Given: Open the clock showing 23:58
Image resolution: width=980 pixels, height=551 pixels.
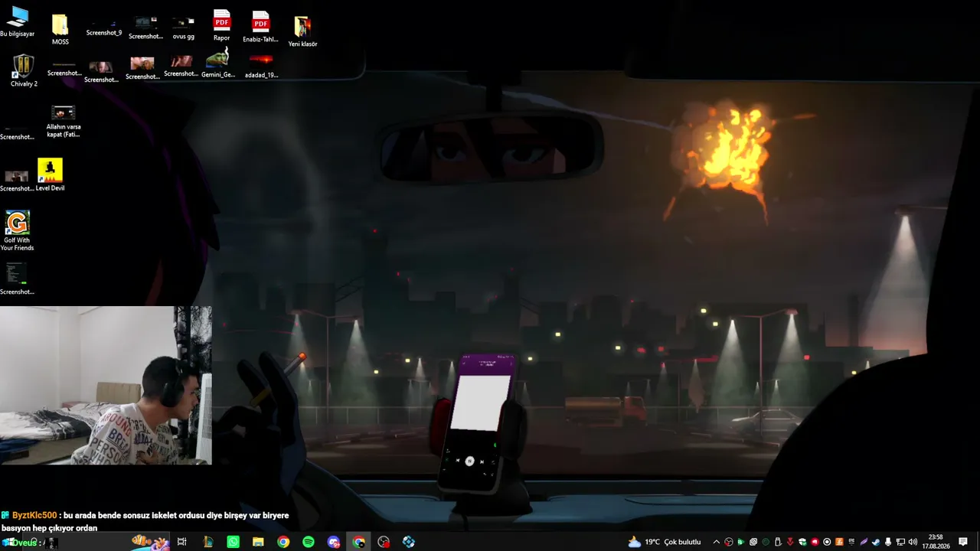Looking at the screenshot, I should point(936,542).
